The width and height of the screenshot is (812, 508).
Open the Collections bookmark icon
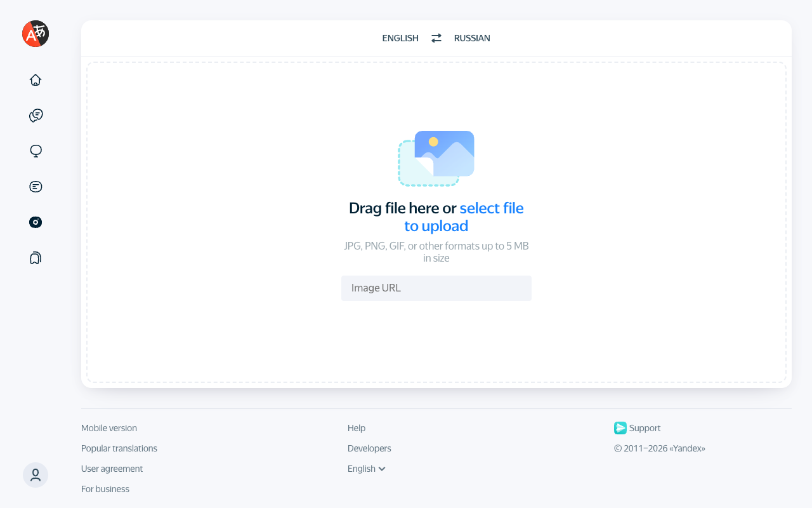[x=35, y=257]
